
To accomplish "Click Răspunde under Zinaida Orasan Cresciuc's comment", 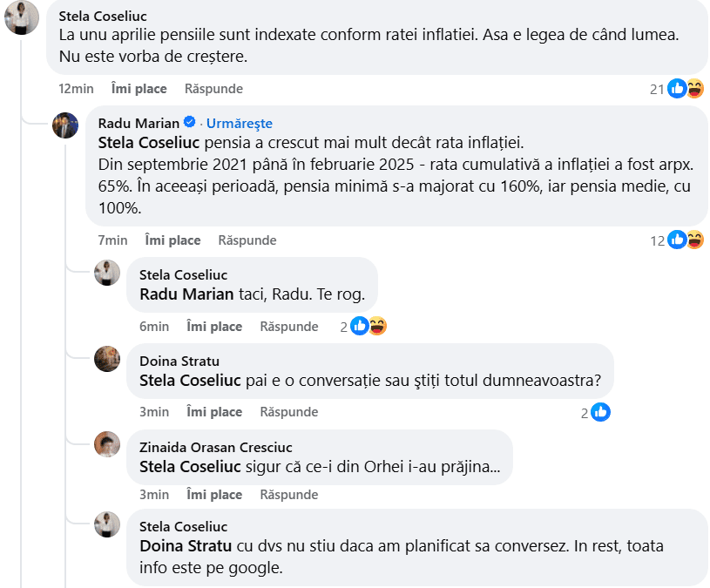I will pos(289,495).
